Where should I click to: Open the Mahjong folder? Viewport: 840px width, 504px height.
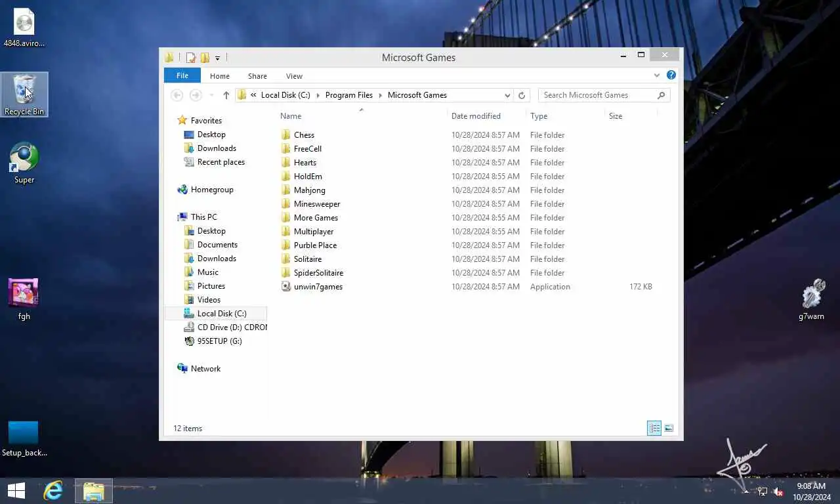(309, 190)
